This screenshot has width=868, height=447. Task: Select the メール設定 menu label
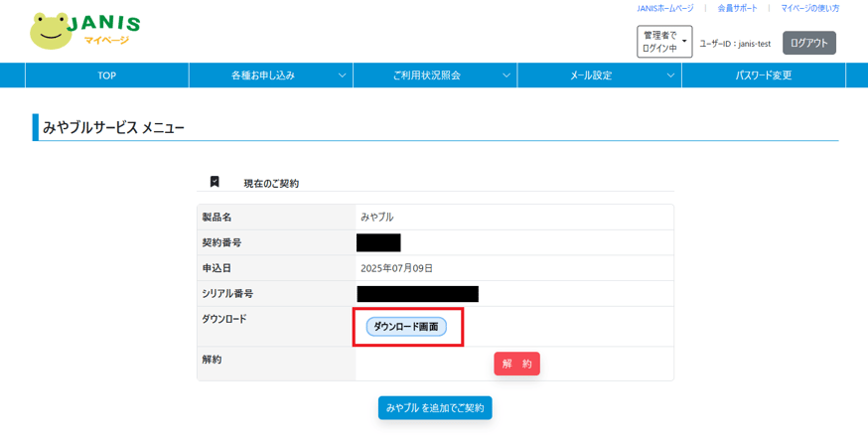click(x=591, y=75)
